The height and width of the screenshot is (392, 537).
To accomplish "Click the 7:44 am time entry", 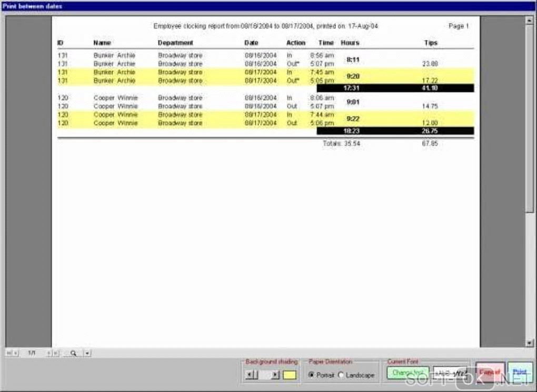I will (x=322, y=115).
